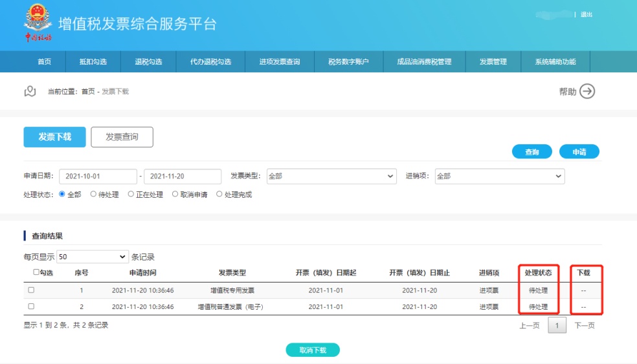637x364 pixels.
Task: Select the 待处理 status radio button
Action: 93,194
